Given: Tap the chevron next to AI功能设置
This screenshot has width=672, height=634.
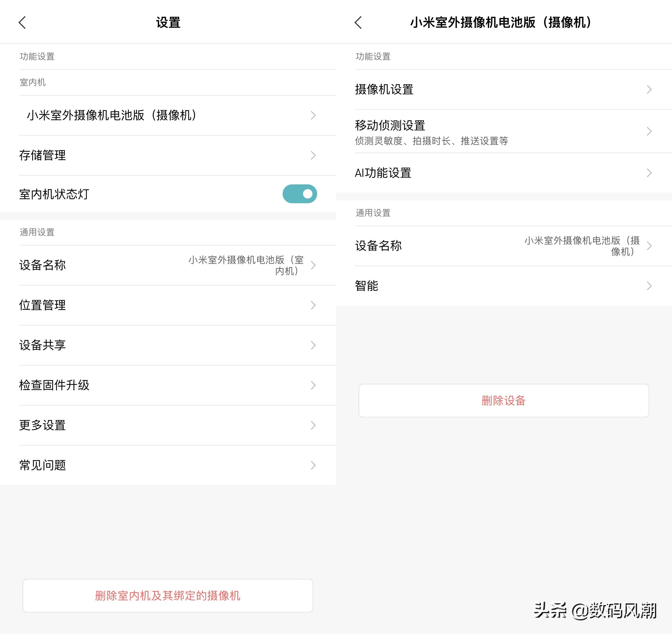Looking at the screenshot, I should (x=649, y=173).
